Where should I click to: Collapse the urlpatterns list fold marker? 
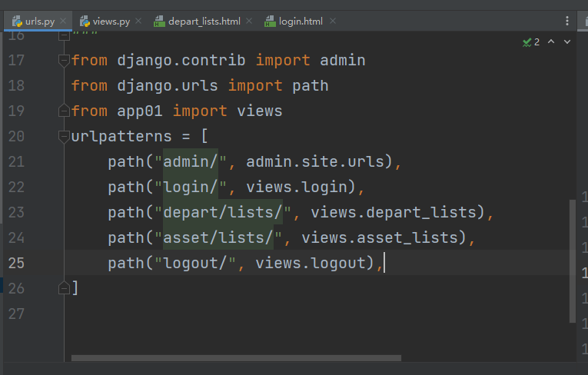(65, 137)
